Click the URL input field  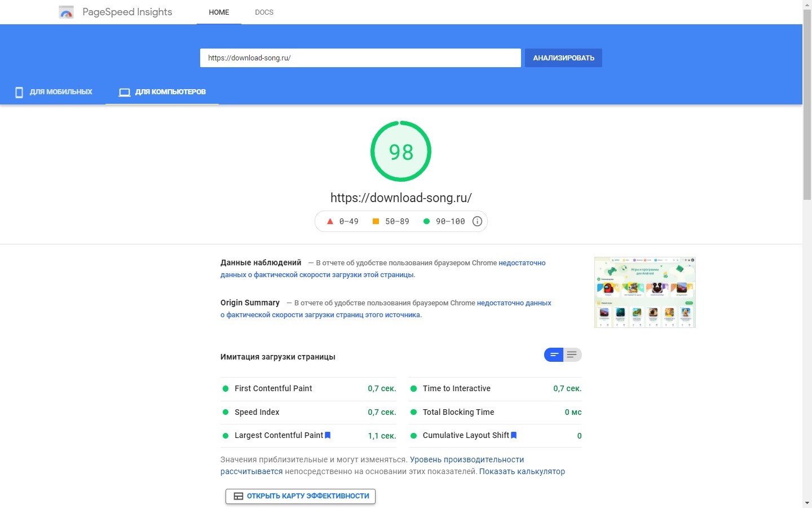[x=360, y=58]
